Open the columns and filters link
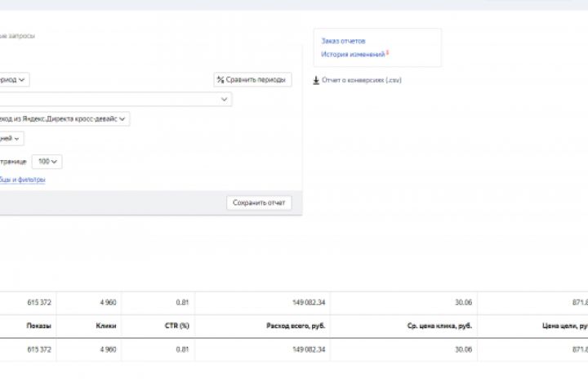Viewport: 588px width, 392px height. pos(23,180)
